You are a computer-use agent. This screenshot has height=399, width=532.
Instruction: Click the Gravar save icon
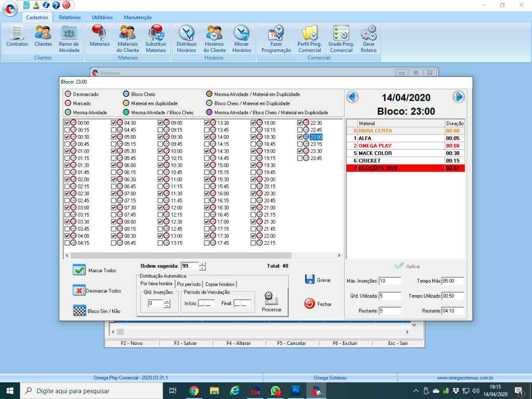[310, 279]
